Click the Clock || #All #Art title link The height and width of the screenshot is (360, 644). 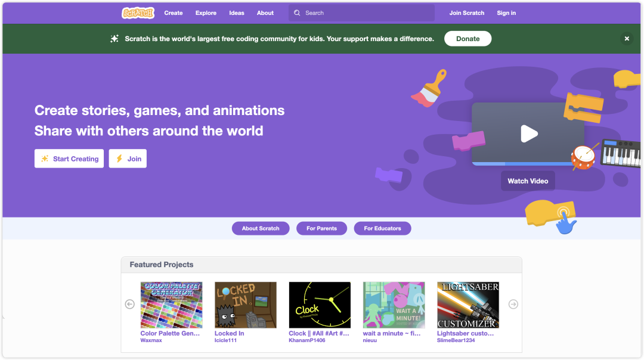pyautogui.click(x=318, y=333)
